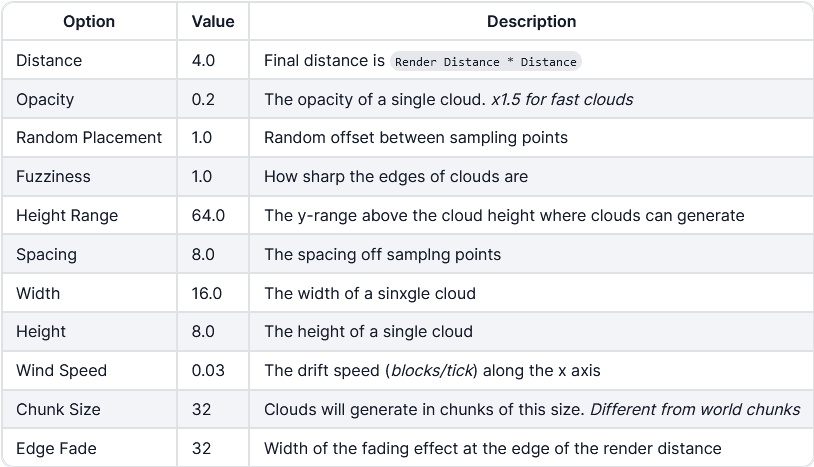Click the Value column header

click(x=213, y=21)
